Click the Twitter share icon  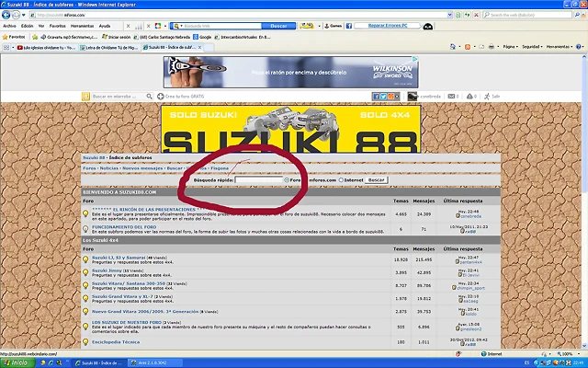click(383, 97)
